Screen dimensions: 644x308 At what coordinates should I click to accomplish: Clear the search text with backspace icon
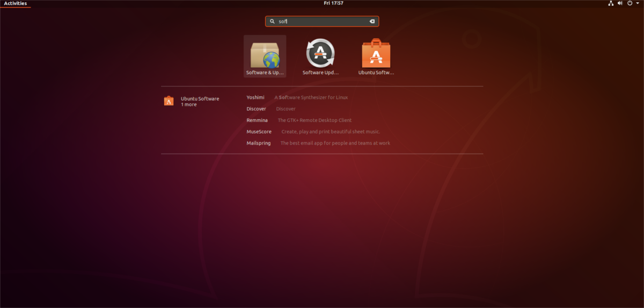[371, 22]
